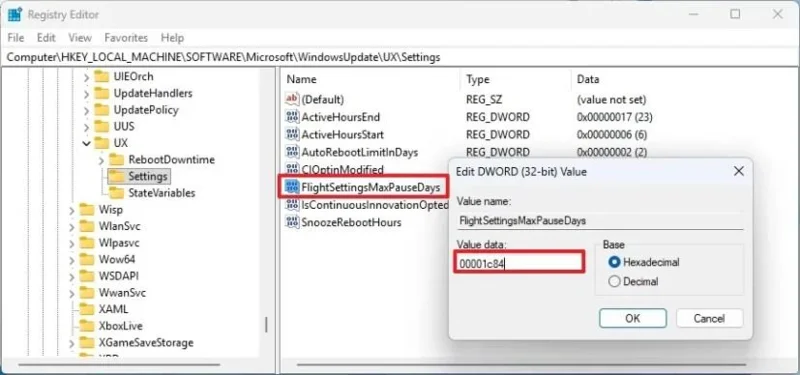Click the tree pane horizontal scrollbar

tap(120, 365)
